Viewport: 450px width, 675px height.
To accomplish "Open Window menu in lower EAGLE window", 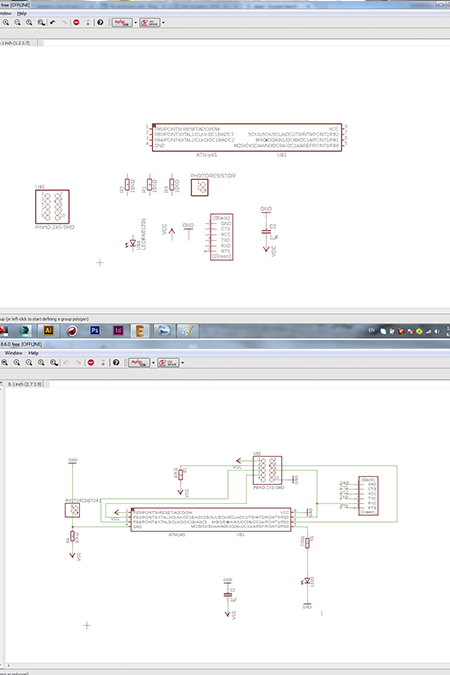I will point(13,353).
